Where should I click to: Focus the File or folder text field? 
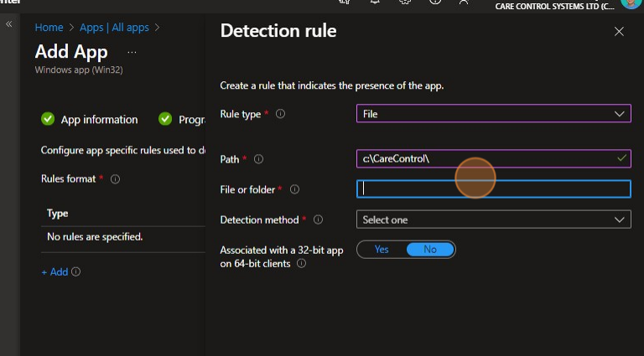pos(493,189)
